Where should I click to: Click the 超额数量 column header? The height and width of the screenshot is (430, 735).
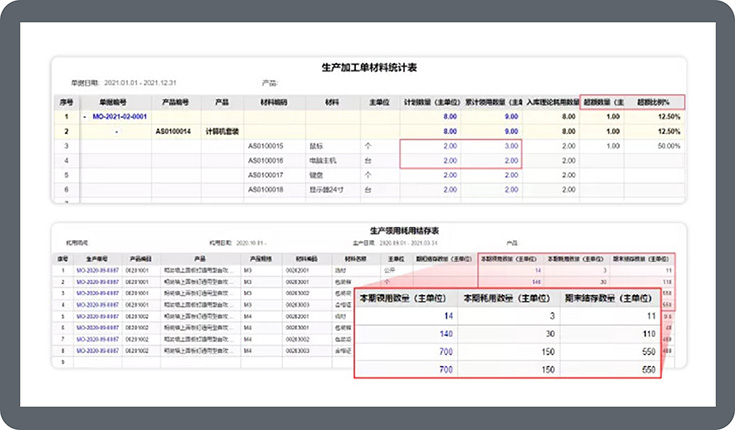pos(604,102)
